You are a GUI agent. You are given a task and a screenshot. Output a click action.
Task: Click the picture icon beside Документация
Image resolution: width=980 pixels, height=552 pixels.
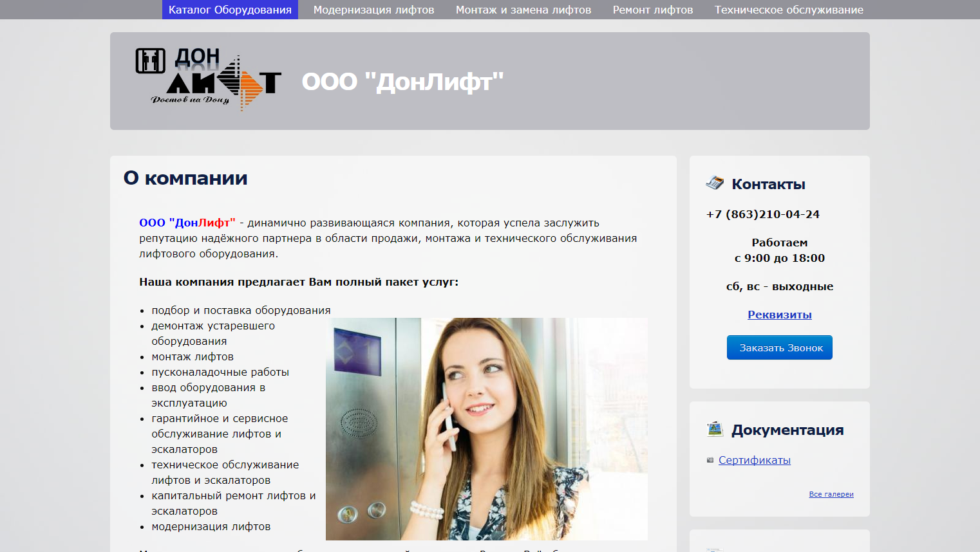pos(715,429)
